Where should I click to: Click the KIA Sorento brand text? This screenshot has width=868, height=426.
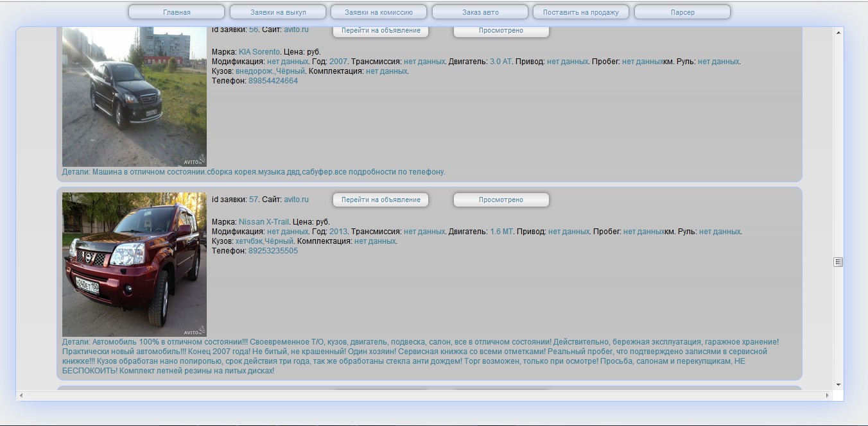coord(259,52)
